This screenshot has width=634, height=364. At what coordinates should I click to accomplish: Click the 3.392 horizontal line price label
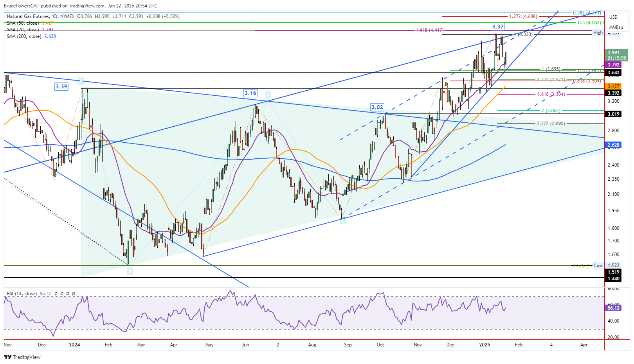[x=613, y=93]
